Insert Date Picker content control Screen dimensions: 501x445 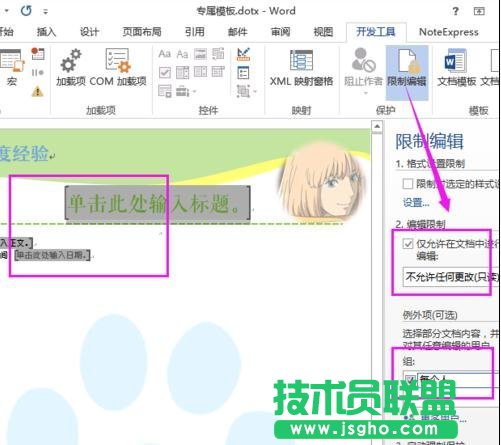pos(218,72)
